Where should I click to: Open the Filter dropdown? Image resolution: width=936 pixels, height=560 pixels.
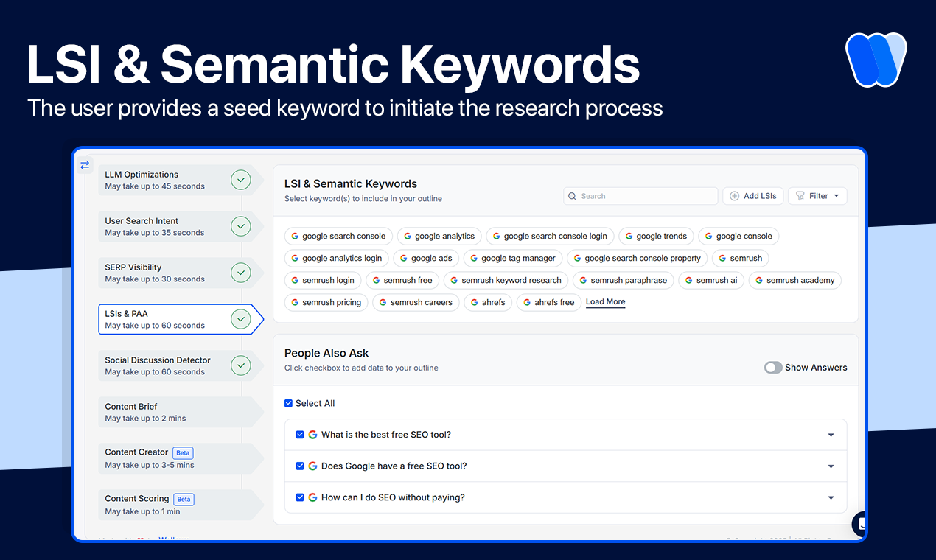click(x=817, y=196)
